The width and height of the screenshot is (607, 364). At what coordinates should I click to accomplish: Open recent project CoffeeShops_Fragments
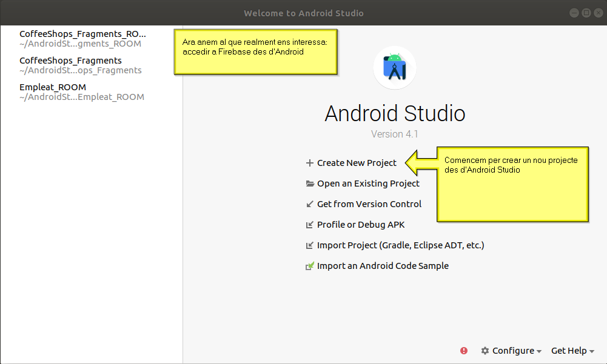pyautogui.click(x=70, y=61)
